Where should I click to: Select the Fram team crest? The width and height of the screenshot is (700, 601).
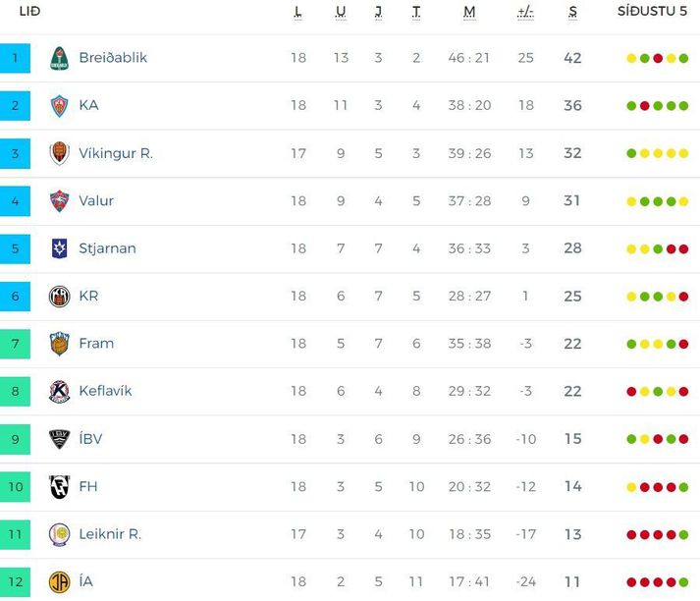click(59, 344)
